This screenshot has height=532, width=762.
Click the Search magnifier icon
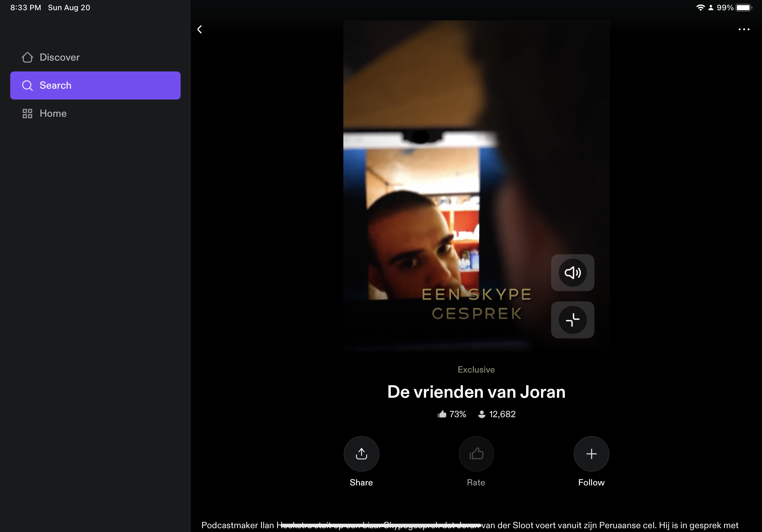[27, 85]
